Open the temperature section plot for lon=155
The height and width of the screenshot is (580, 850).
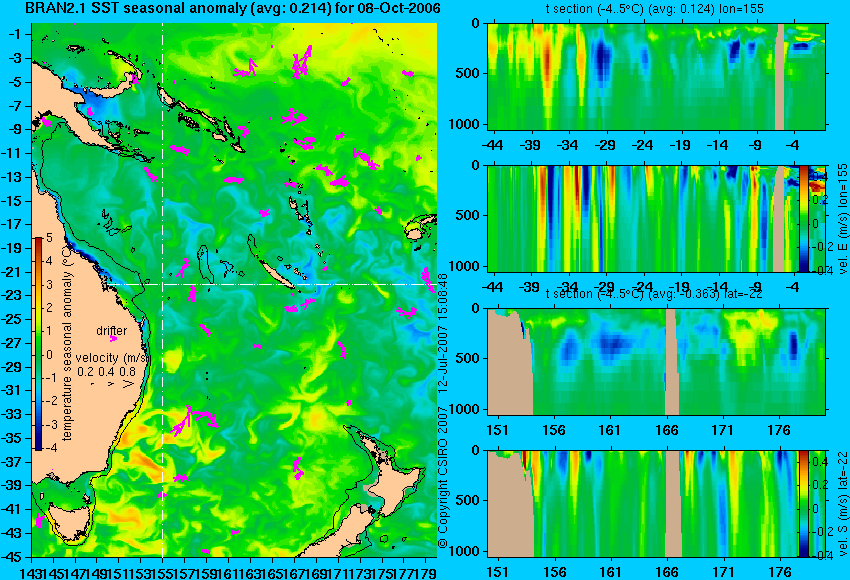click(x=656, y=76)
